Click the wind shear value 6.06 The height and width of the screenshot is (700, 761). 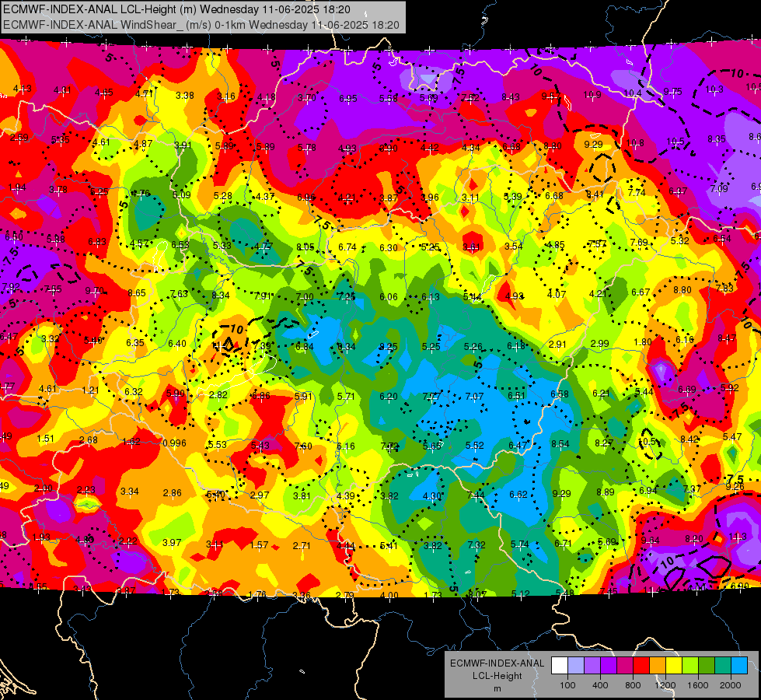(x=389, y=297)
